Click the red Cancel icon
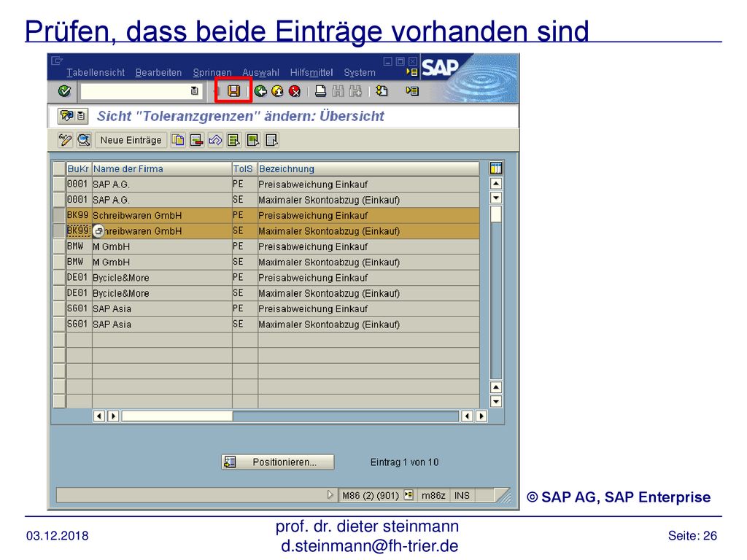The image size is (747, 560). pyautogui.click(x=295, y=90)
